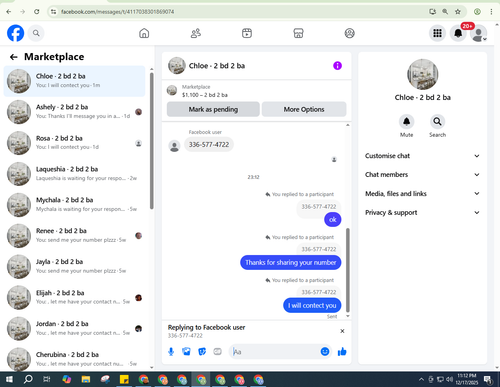This screenshot has width=500, height=387.
Task: Choose a sticker icon in composer
Action: click(x=202, y=351)
